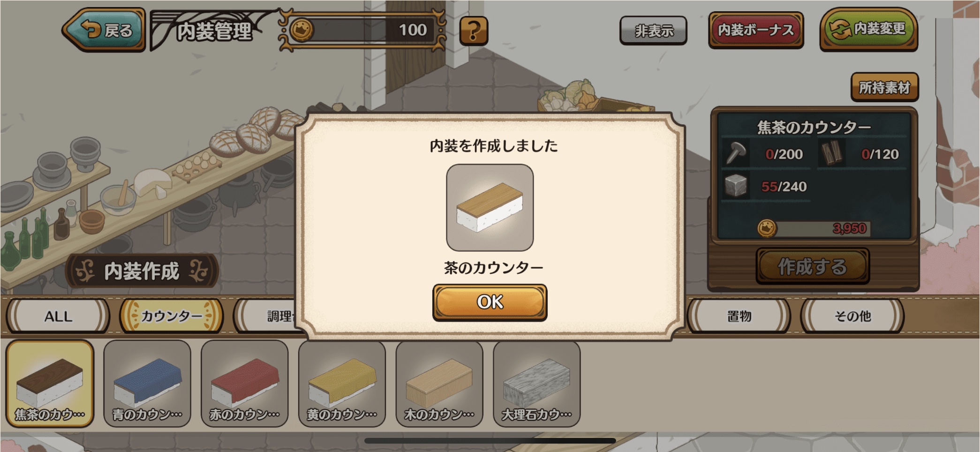Choose the その他 others tab
The image size is (980, 452).
[x=852, y=316]
